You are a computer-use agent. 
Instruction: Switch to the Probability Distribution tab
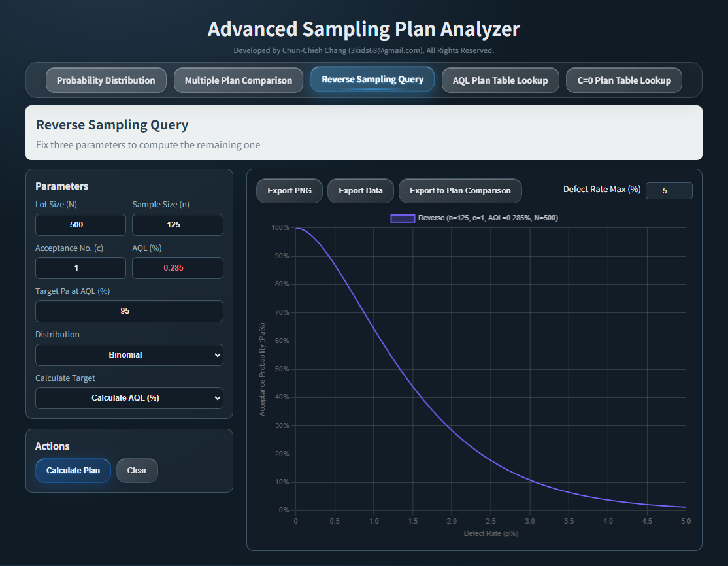105,80
